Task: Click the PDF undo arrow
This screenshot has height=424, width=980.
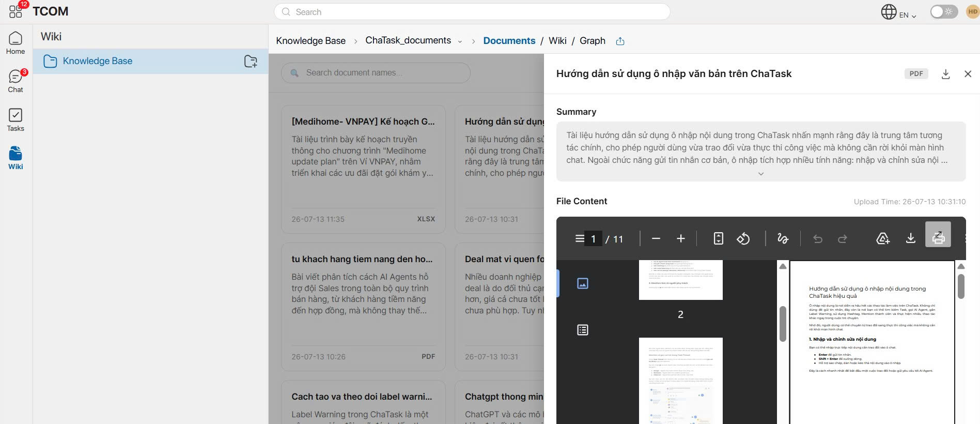Action: 817,238
